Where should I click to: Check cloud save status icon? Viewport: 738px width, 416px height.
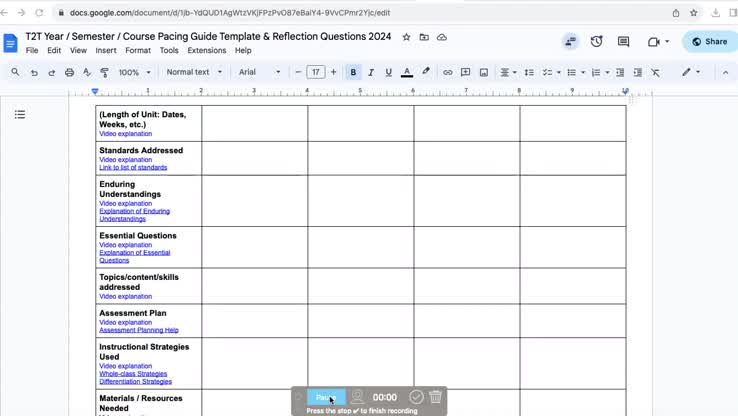click(x=441, y=37)
